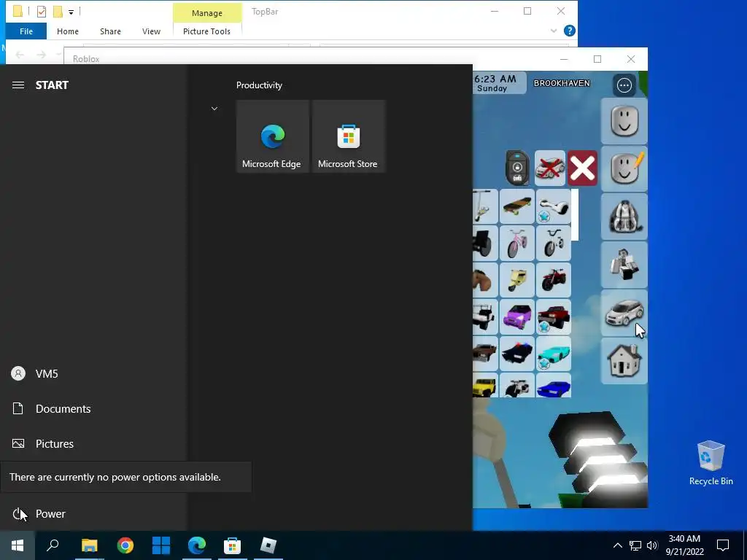Open the avatar smiley face menu
Image resolution: width=747 pixels, height=560 pixels.
point(624,121)
